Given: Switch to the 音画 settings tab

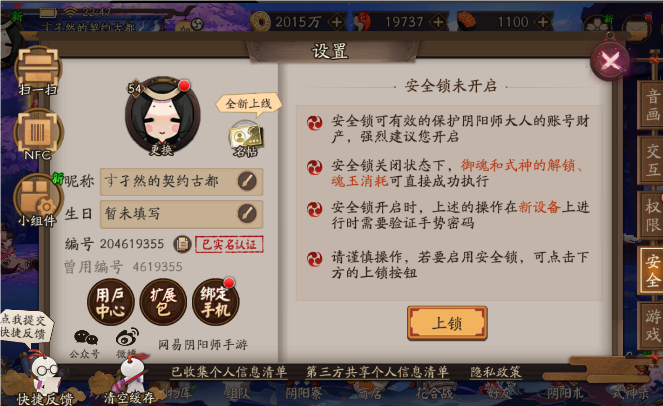Looking at the screenshot, I should coord(652,104).
